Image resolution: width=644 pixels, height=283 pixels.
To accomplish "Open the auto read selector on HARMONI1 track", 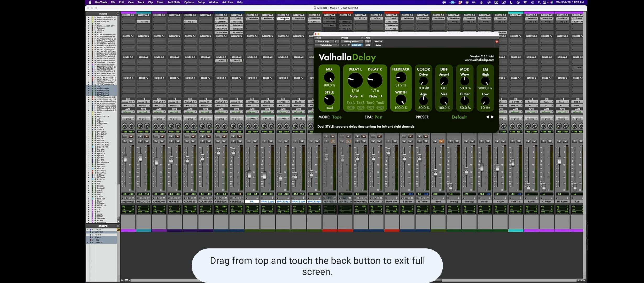I will tap(159, 112).
